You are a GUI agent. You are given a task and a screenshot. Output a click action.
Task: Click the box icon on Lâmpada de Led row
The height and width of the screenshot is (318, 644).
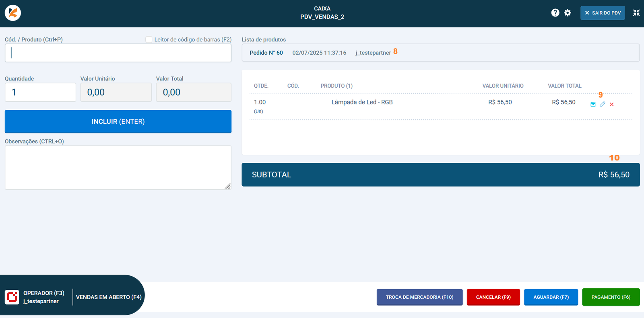pos(593,105)
